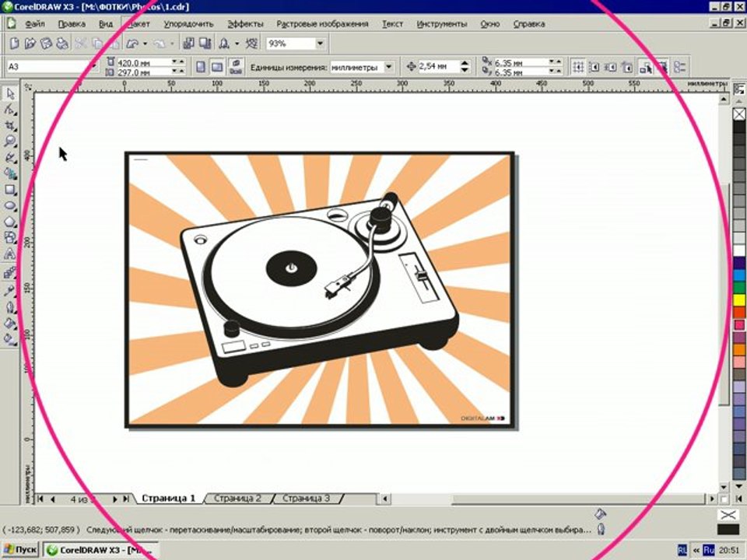747x560 pixels.
Task: Select the Shape tool
Action: point(10,110)
